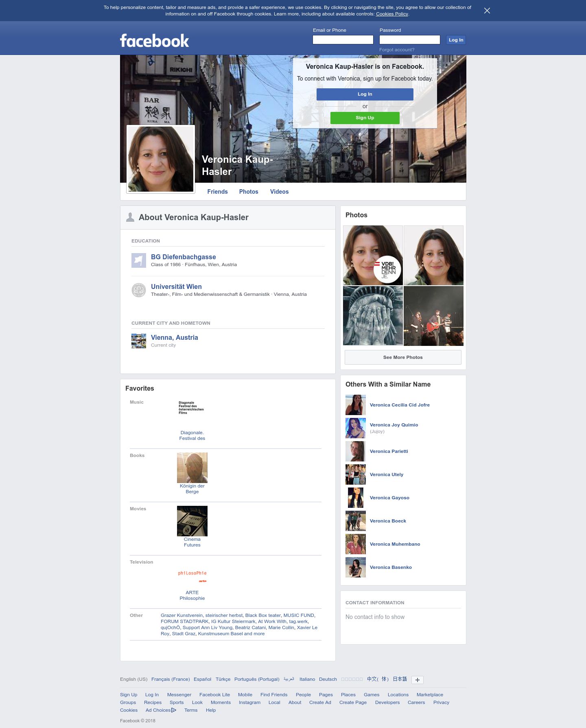
Task: Focus the Email or Phone field
Action: pos(343,39)
